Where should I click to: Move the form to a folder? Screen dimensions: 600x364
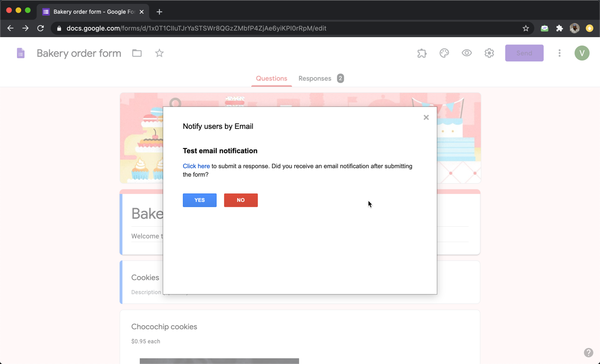coord(136,53)
